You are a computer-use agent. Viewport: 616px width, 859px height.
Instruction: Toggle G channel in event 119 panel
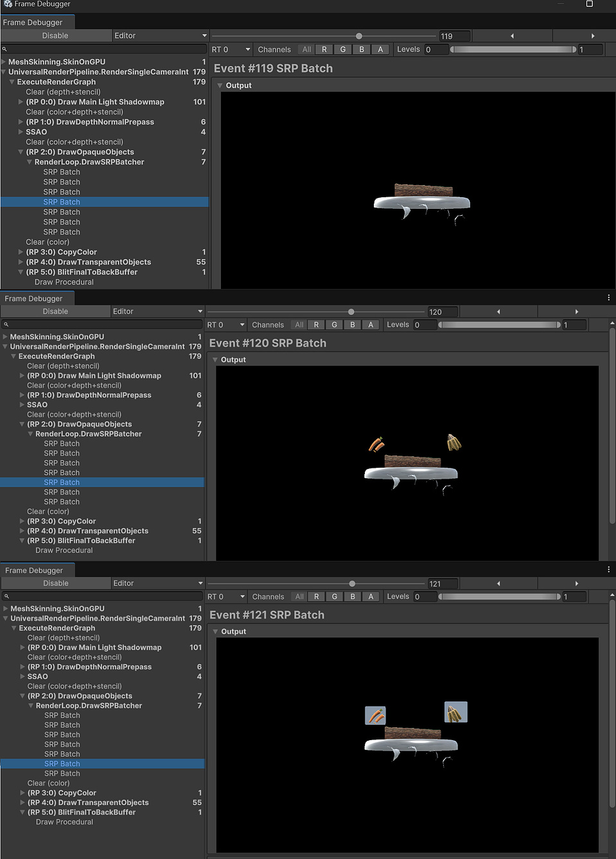pos(342,49)
